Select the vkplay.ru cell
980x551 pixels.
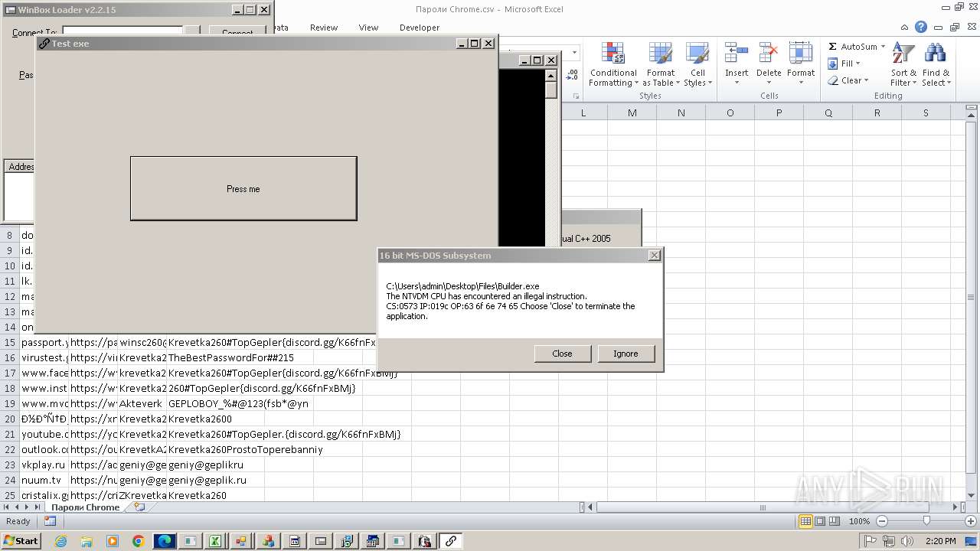pos(44,465)
